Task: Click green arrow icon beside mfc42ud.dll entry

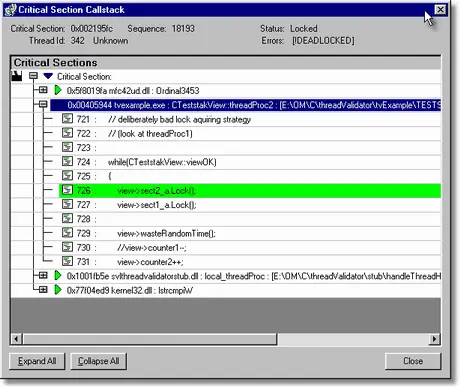Action: click(x=58, y=90)
